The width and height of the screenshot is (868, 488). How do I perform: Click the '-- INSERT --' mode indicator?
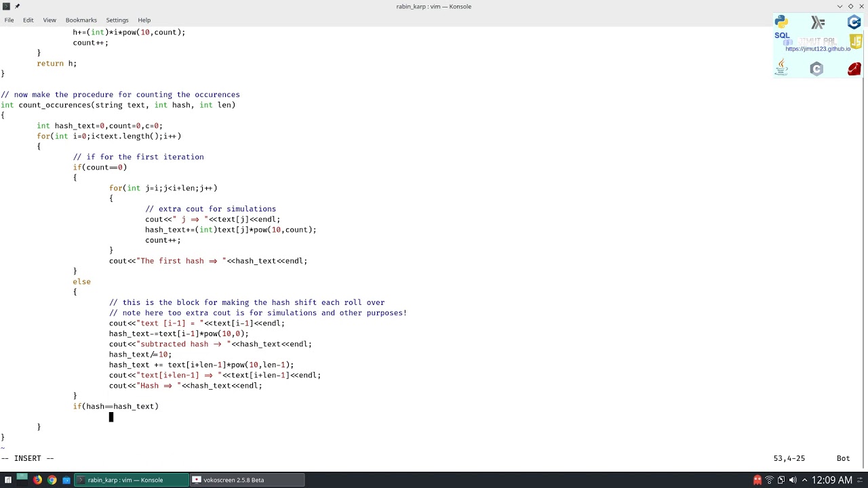pyautogui.click(x=27, y=458)
